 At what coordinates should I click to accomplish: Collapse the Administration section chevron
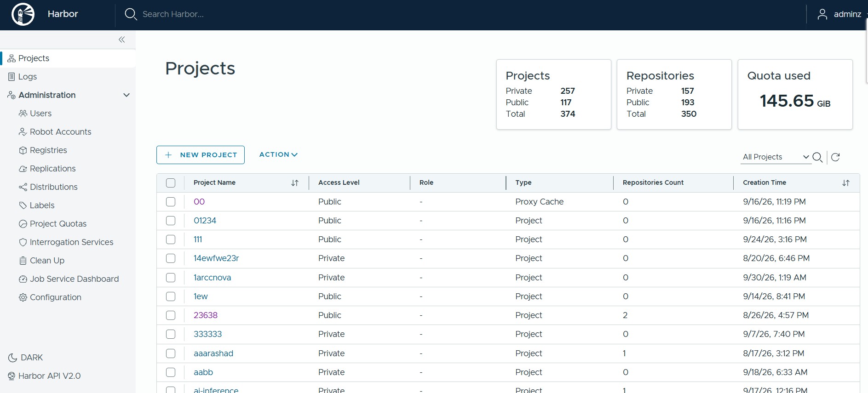click(126, 95)
